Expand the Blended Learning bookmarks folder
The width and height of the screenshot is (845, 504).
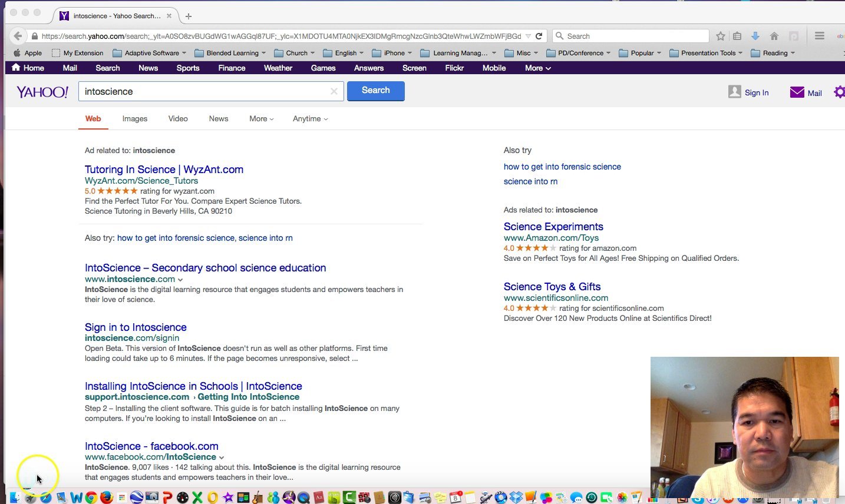(232, 53)
